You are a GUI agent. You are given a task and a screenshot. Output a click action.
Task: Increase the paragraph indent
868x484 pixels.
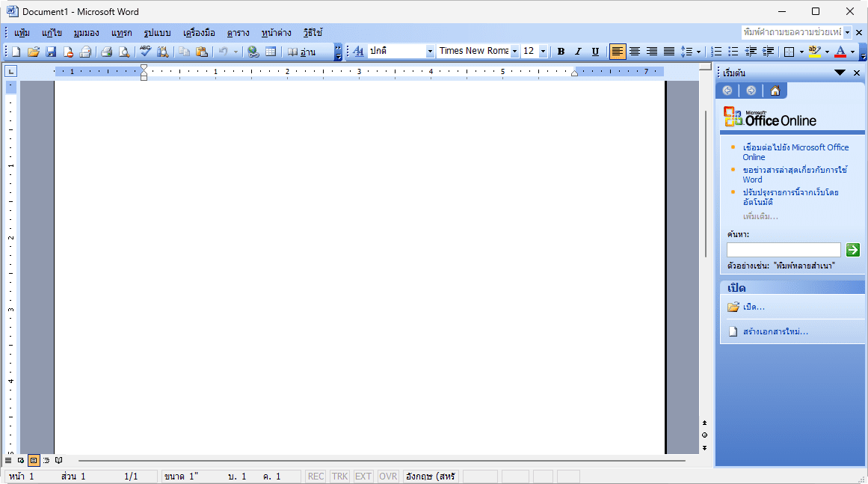(769, 52)
